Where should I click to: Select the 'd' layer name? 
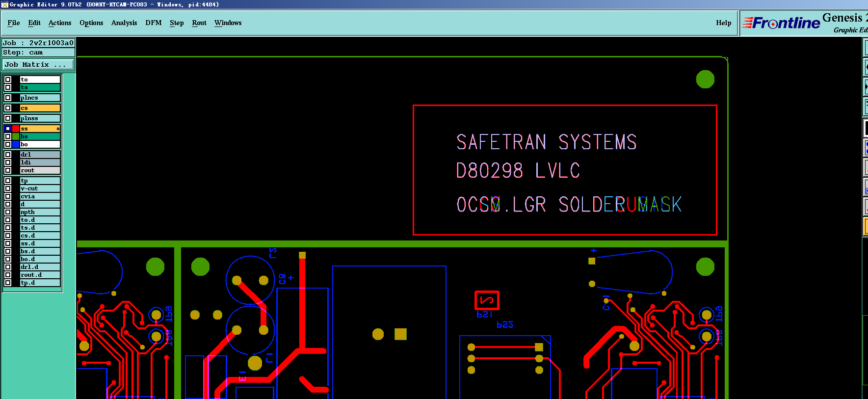(x=40, y=204)
